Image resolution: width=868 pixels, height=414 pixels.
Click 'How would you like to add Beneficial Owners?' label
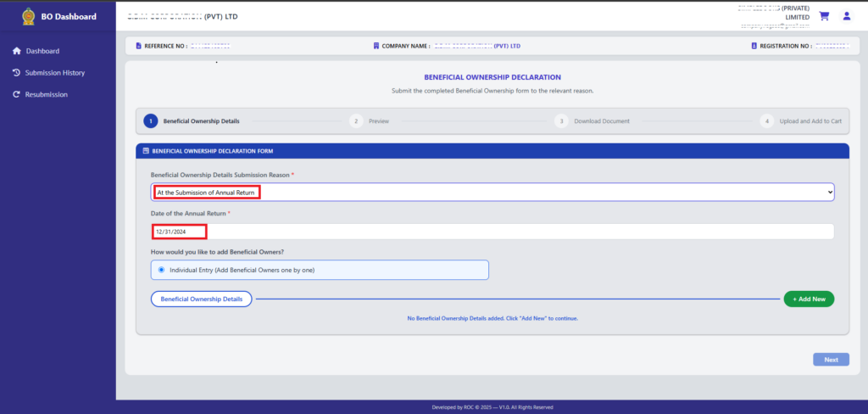pos(217,252)
